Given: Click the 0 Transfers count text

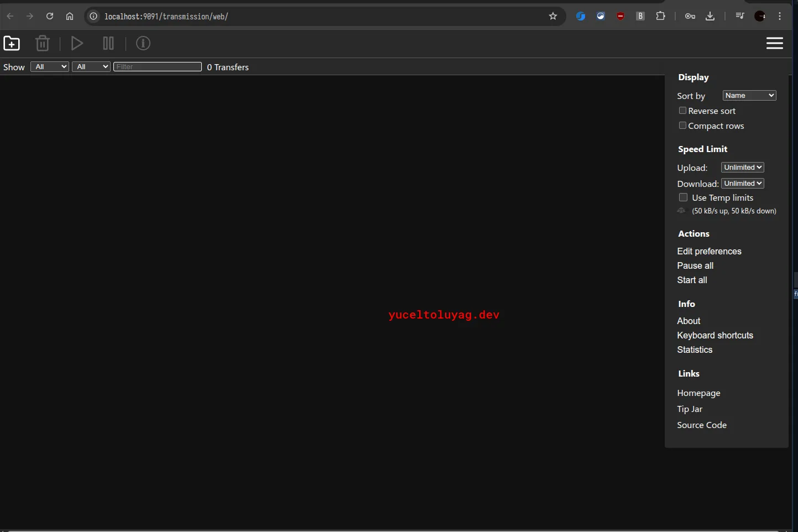Looking at the screenshot, I should (x=228, y=67).
